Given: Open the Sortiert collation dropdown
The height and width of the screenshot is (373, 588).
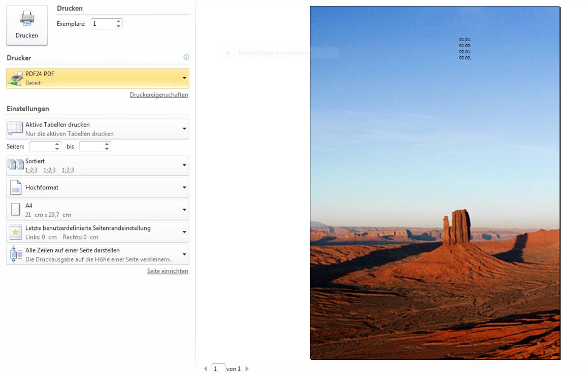Looking at the screenshot, I should pos(97,165).
